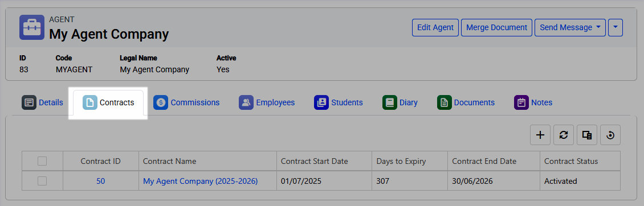The image size is (644, 206).
Task: Click the plus icon to add contract
Action: (540, 135)
